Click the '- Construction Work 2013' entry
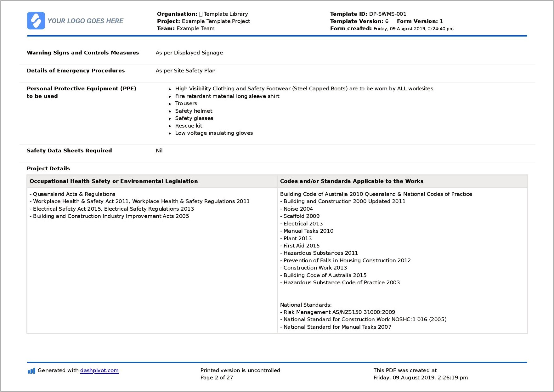The height and width of the screenshot is (392, 554). [x=314, y=268]
